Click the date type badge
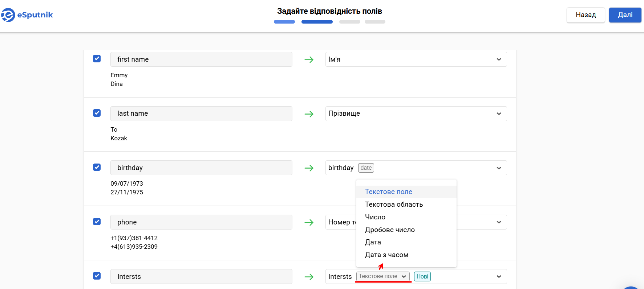The image size is (644, 289). (x=366, y=168)
